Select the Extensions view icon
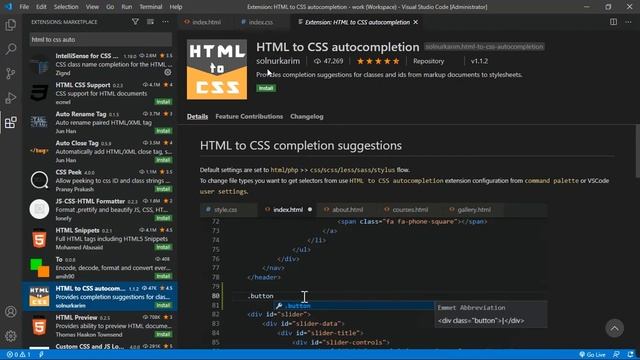Viewport: 640px width, 360px height. pyautogui.click(x=11, y=122)
